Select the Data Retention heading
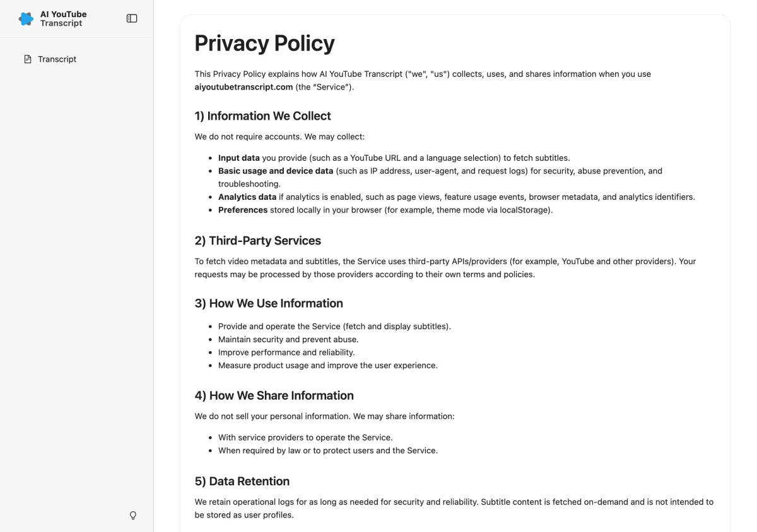The width and height of the screenshot is (757, 532). 242,482
